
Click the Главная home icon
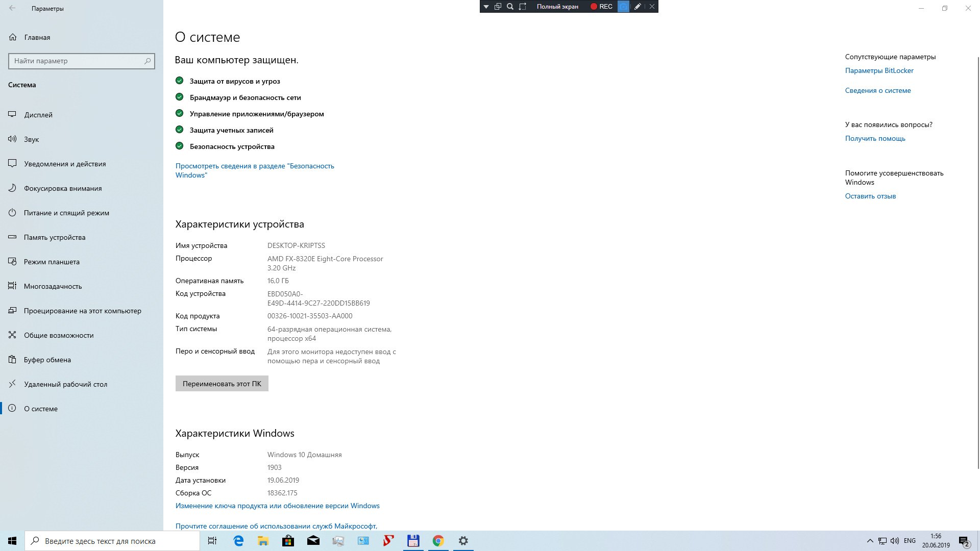[x=13, y=37]
